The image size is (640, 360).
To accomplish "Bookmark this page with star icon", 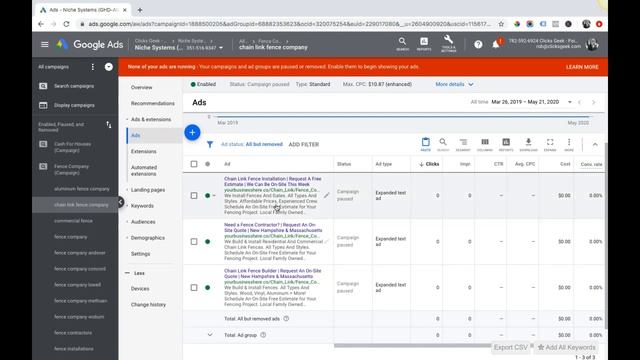I will [501, 24].
